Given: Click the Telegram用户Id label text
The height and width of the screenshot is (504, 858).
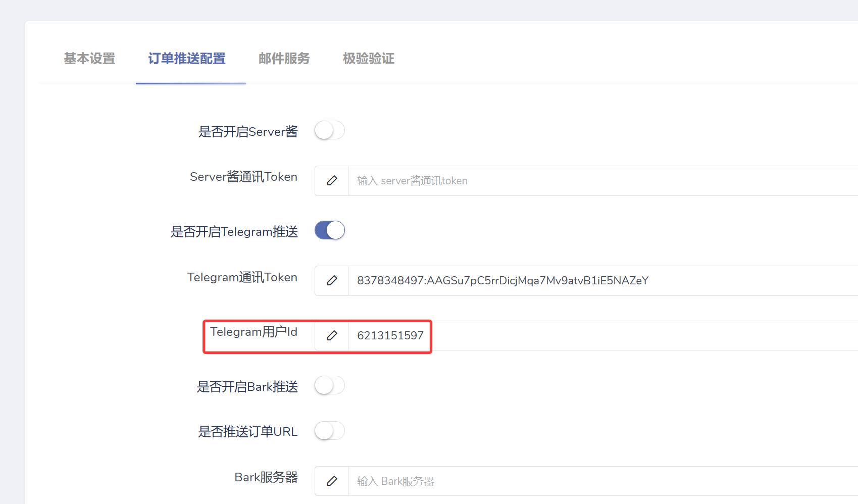Looking at the screenshot, I should pos(254,332).
